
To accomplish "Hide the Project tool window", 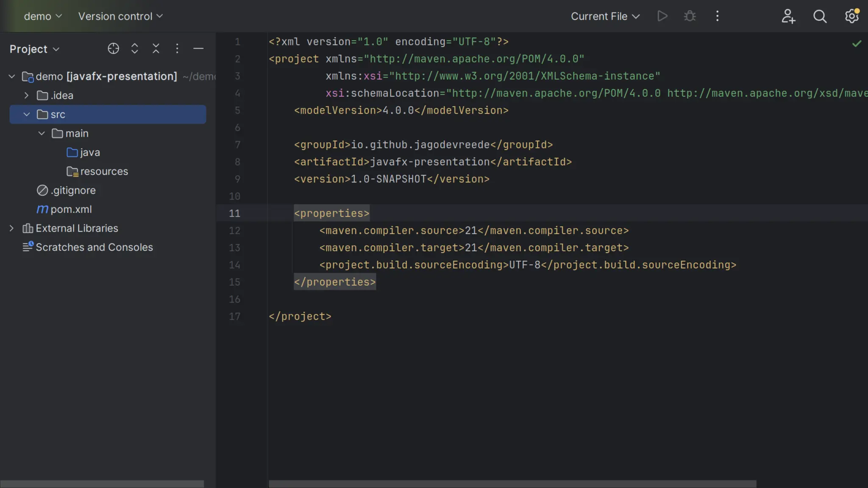I will point(198,49).
